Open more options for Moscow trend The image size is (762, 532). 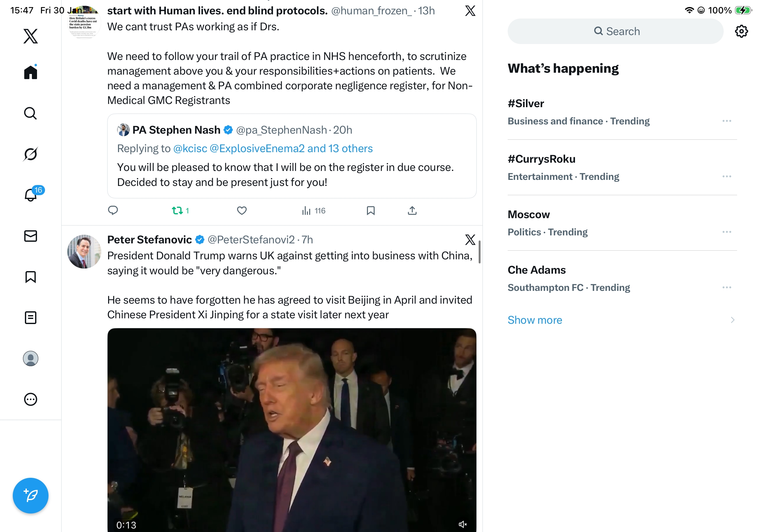727,232
